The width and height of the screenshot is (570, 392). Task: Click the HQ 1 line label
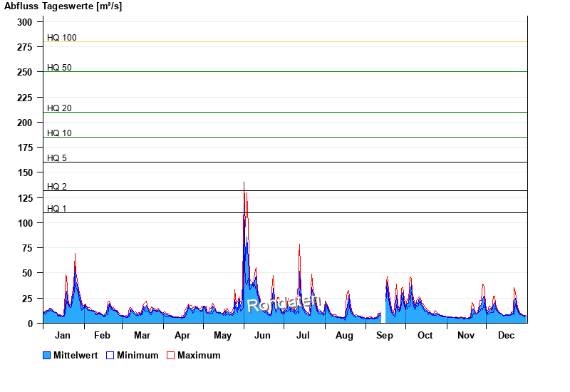click(x=57, y=209)
